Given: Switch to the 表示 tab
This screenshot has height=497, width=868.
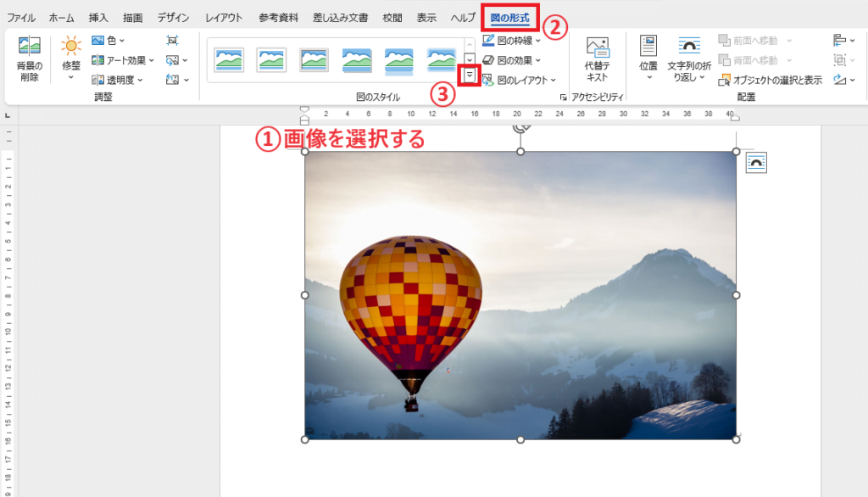Looking at the screenshot, I should (x=426, y=18).
